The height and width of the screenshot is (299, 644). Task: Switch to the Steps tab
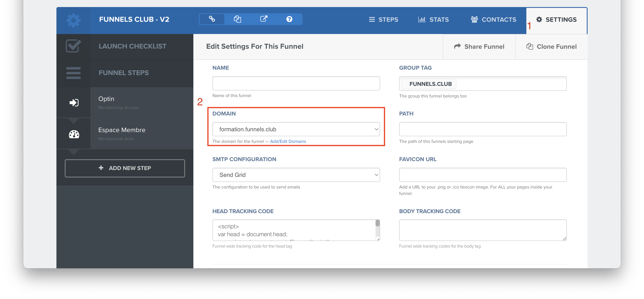pos(383,19)
